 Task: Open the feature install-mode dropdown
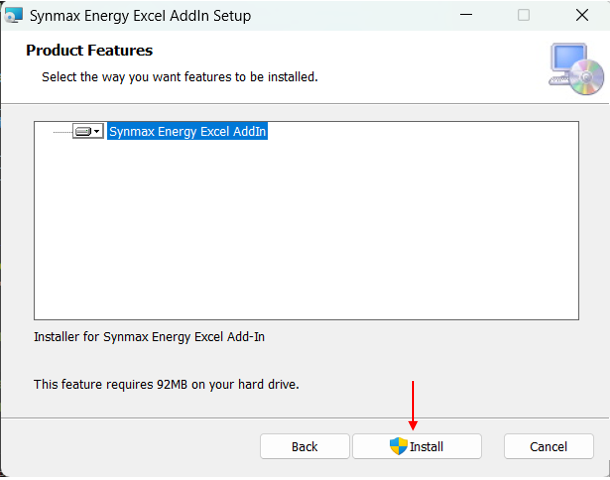[x=88, y=131]
